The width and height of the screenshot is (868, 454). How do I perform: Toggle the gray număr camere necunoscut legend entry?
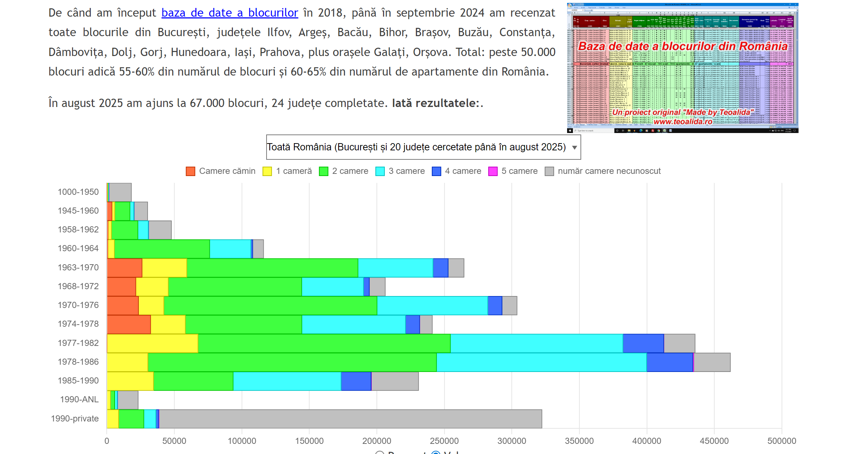pyautogui.click(x=549, y=171)
